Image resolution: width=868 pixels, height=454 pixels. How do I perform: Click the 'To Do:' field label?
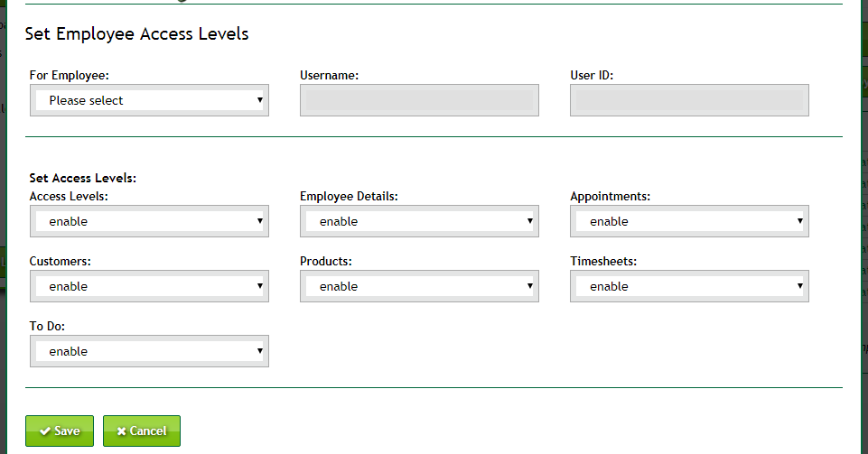coord(49,327)
